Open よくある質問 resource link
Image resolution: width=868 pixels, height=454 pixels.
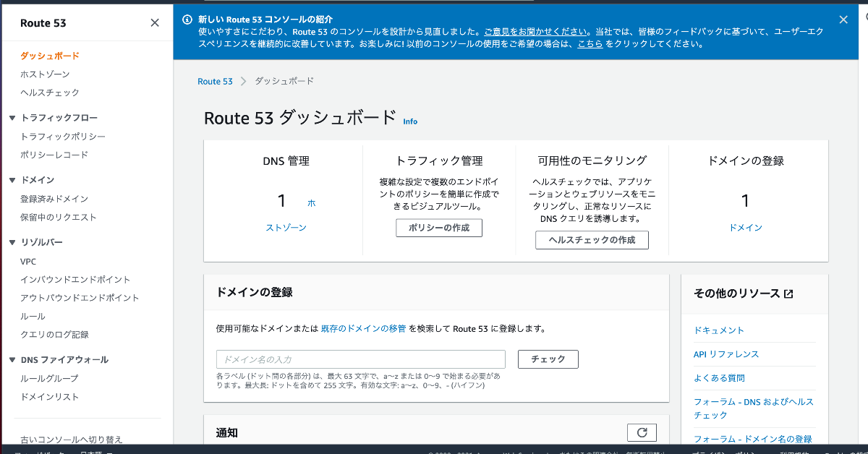[x=719, y=378]
